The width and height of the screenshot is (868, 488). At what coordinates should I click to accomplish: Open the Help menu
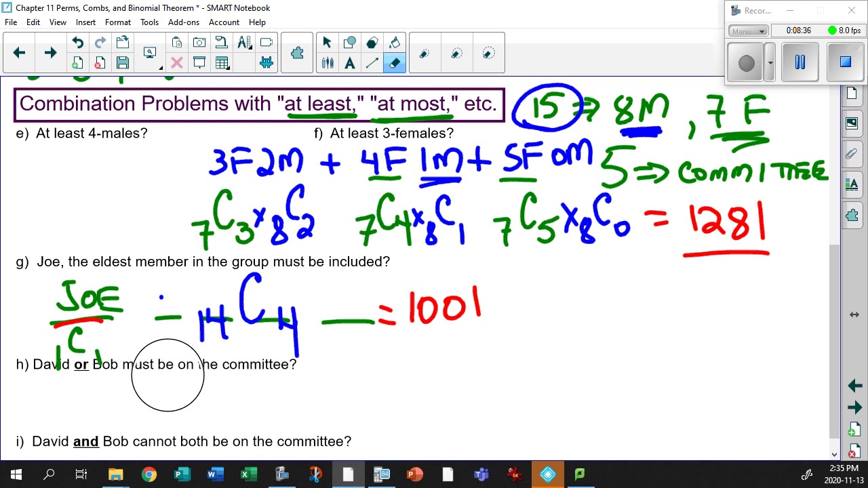pos(258,22)
